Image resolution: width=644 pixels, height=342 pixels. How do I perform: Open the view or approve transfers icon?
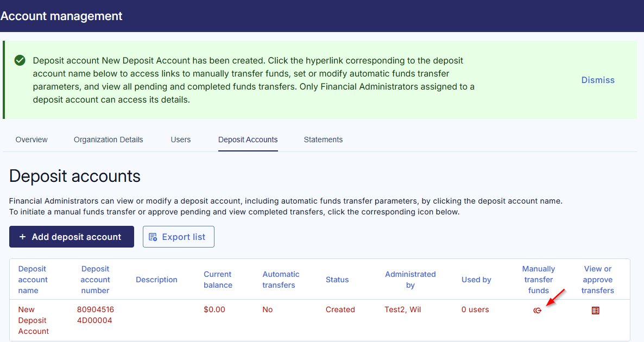pos(596,311)
